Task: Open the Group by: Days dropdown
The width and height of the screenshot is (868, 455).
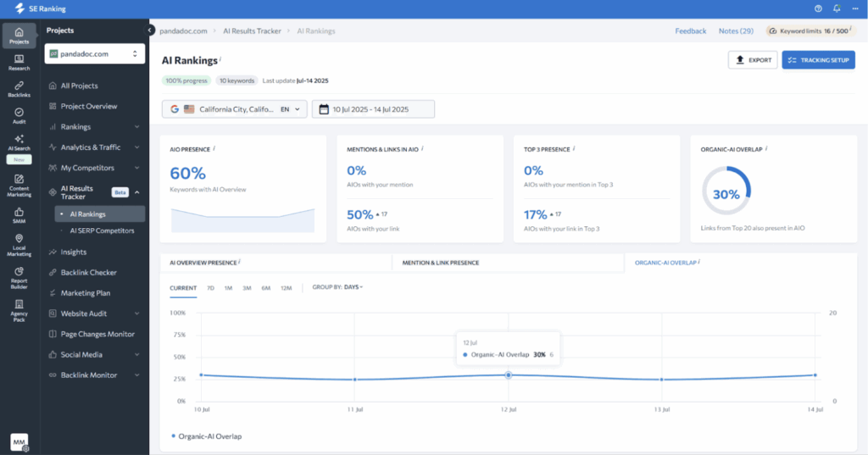Action: click(337, 287)
